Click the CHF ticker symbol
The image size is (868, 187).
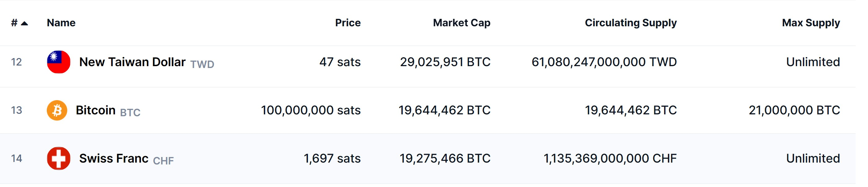(164, 161)
